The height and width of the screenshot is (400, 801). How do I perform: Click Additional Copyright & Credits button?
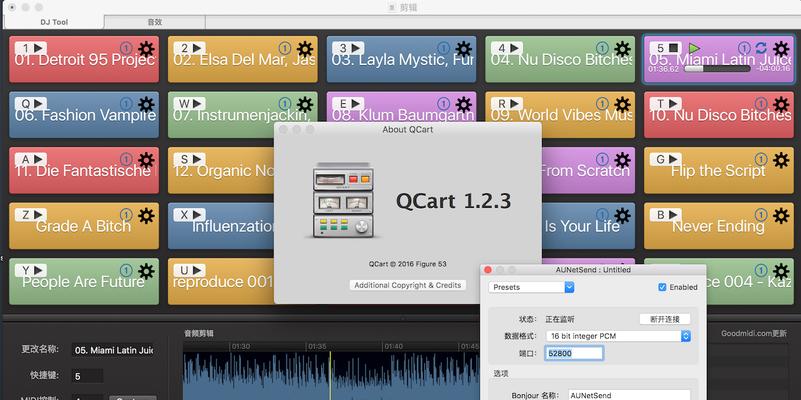[x=408, y=285]
